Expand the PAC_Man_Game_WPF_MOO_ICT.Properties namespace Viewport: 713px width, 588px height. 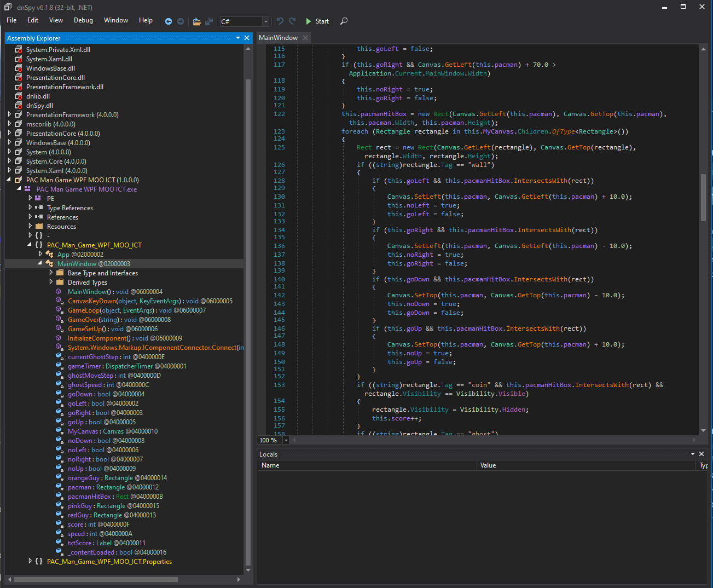[x=30, y=561]
